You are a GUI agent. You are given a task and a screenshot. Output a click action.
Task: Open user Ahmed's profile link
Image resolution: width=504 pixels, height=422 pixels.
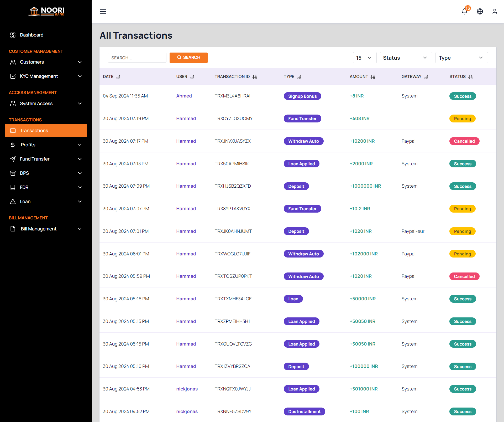[x=184, y=96]
